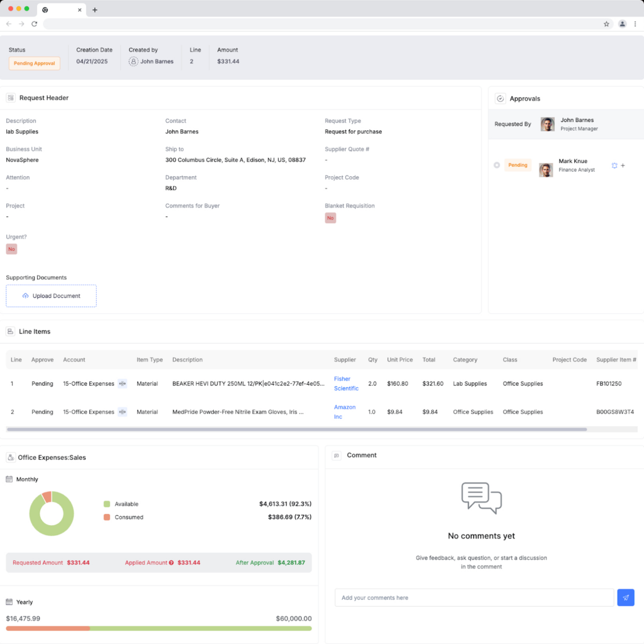Click the Approvals checkmark panel icon

tap(501, 99)
